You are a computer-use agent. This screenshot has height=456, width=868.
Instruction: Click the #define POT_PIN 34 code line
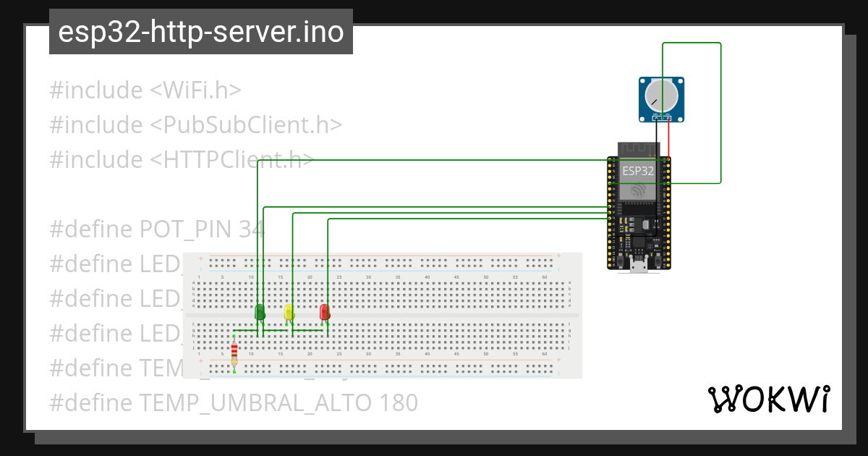pos(156,229)
